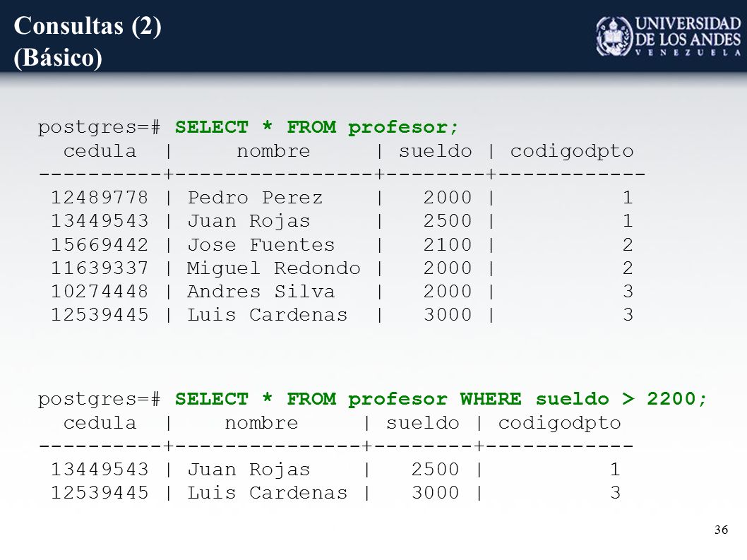Click the nombre column header in first table
747x560 pixels.
(273, 151)
